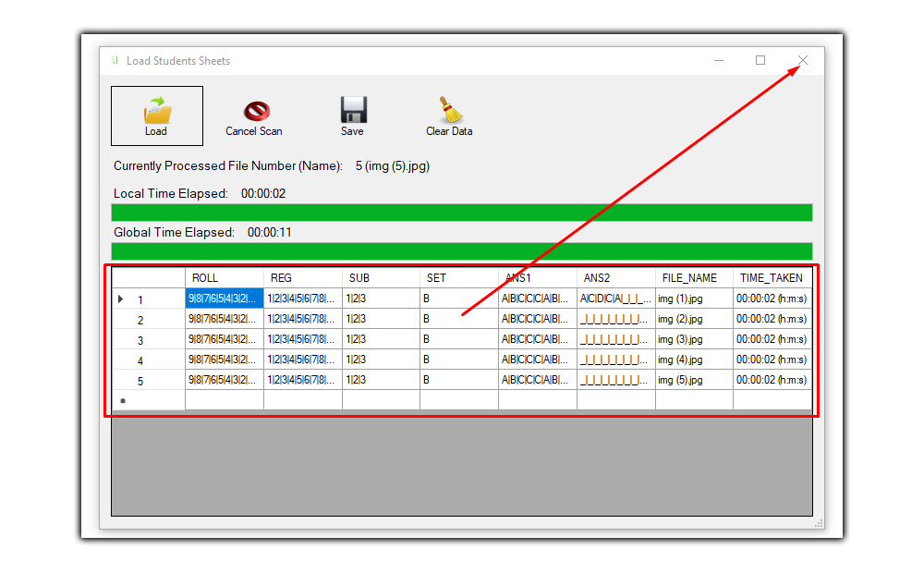The width and height of the screenshot is (924, 573).
Task: Sort by the TIME_TAKEN column header
Action: [772, 278]
